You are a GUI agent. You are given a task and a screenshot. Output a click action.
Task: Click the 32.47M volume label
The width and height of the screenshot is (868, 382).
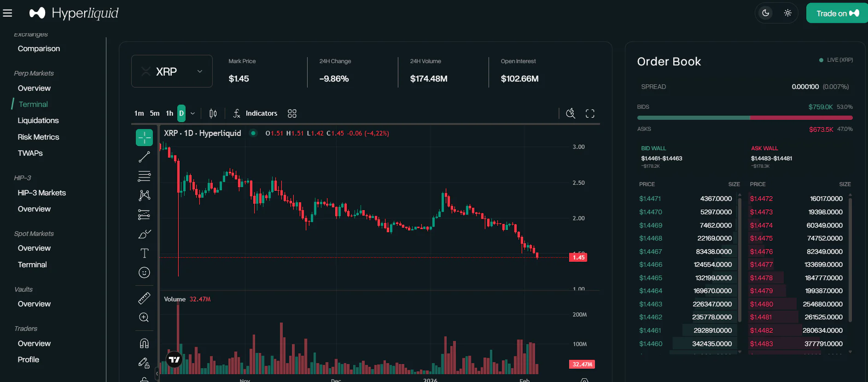pyautogui.click(x=582, y=364)
